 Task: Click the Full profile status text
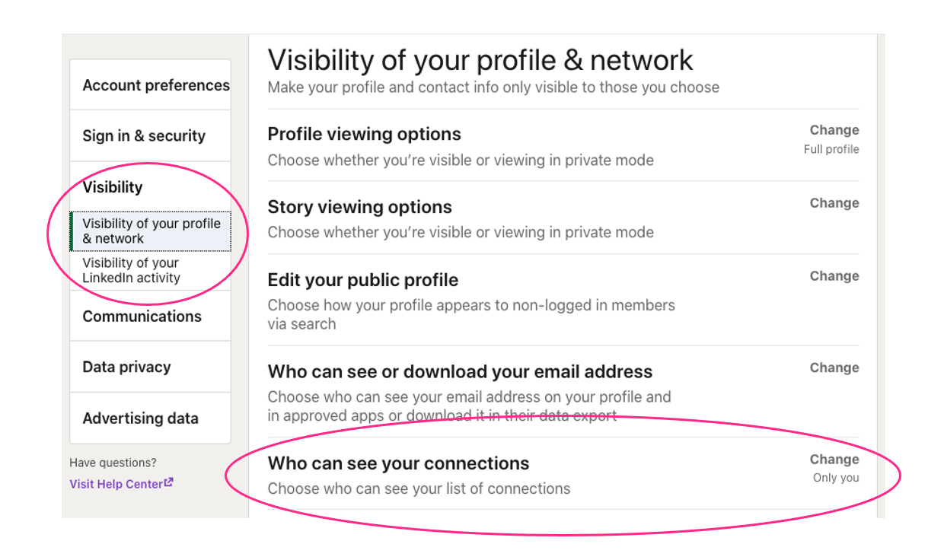pos(831,149)
